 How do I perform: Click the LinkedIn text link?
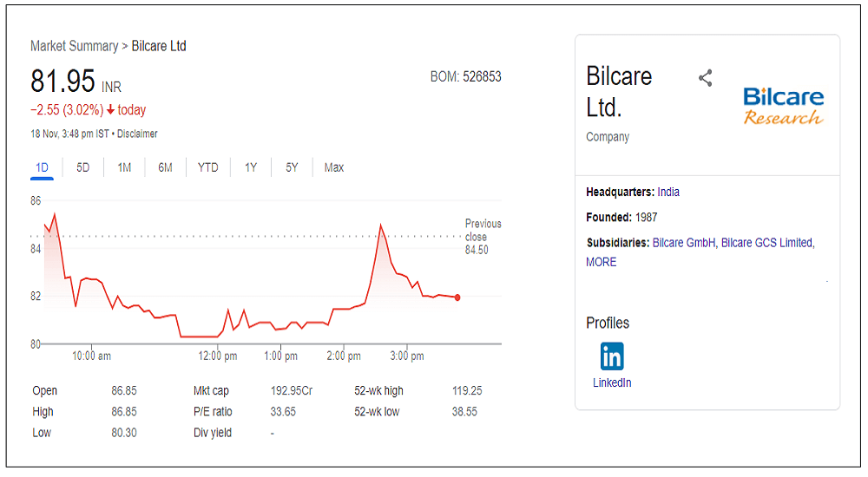point(612,383)
